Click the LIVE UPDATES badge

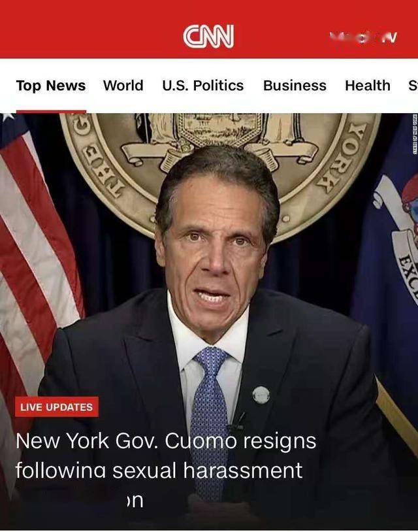coord(57,407)
